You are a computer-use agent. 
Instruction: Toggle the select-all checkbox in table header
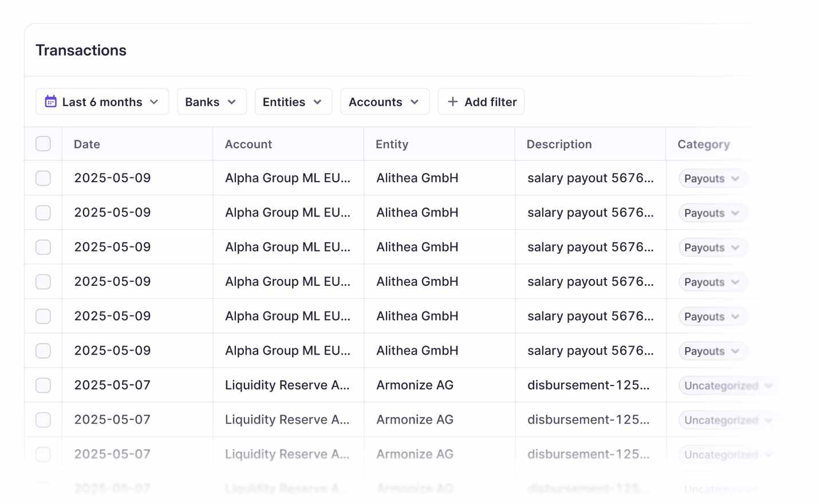(43, 144)
